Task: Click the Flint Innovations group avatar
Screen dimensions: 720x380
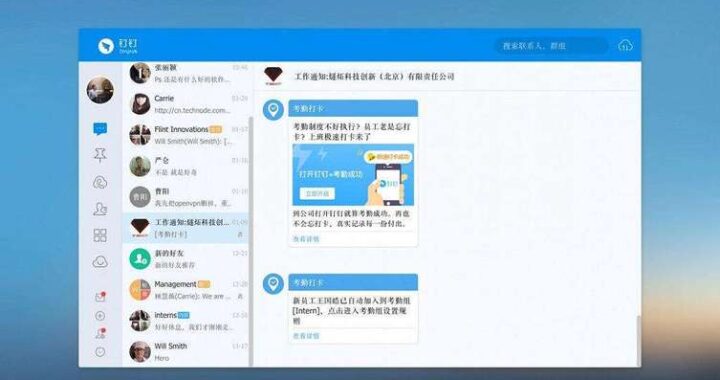Action: (x=140, y=135)
